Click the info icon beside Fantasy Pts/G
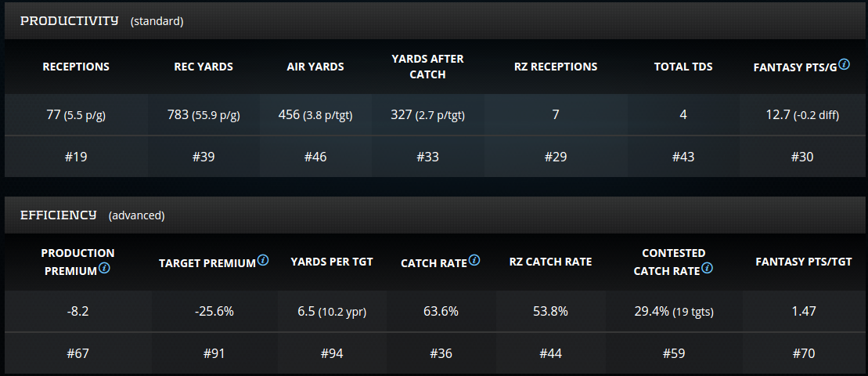Viewport: 868px width, 376px height. pos(845,66)
